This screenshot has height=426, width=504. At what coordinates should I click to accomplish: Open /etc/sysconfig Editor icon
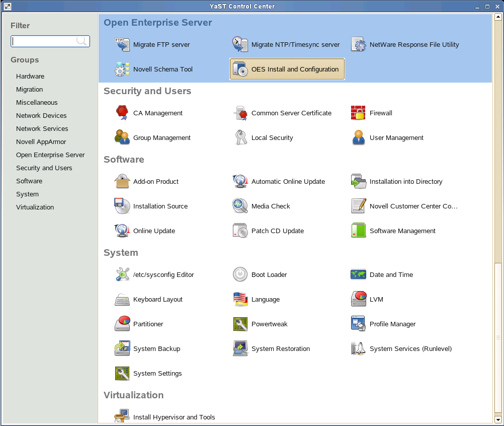tap(122, 274)
